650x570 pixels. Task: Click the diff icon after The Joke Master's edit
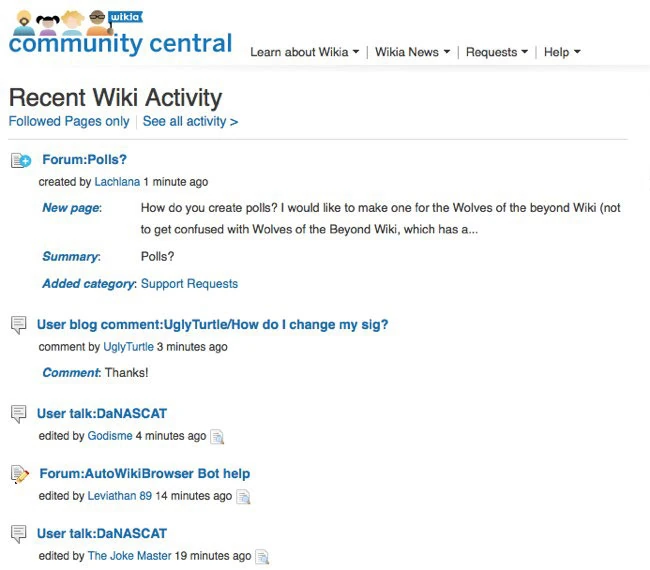262,556
